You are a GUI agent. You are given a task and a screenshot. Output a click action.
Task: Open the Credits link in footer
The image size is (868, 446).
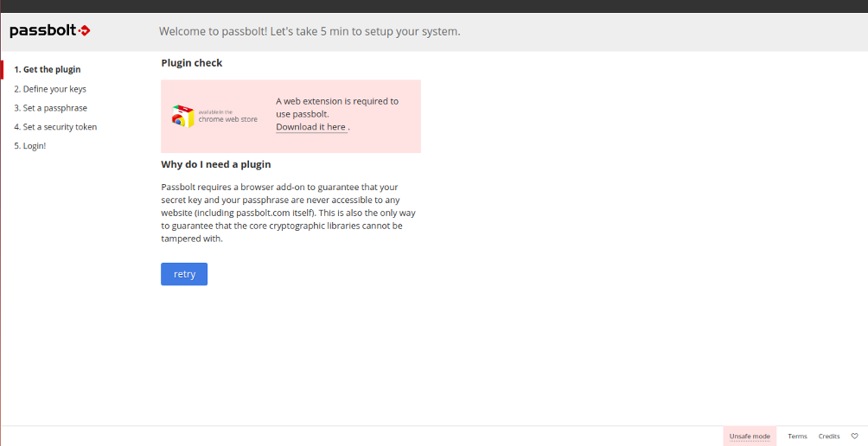point(829,436)
